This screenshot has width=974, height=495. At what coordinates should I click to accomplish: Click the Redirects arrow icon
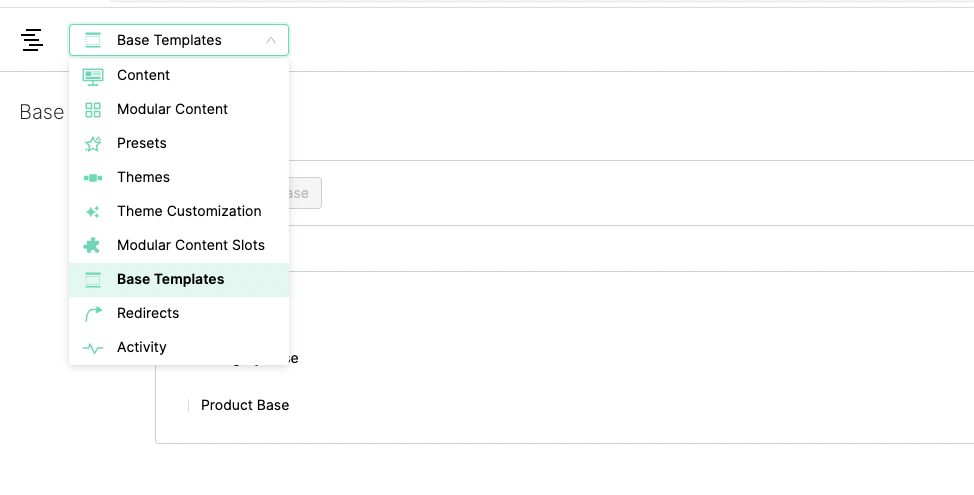(x=93, y=313)
